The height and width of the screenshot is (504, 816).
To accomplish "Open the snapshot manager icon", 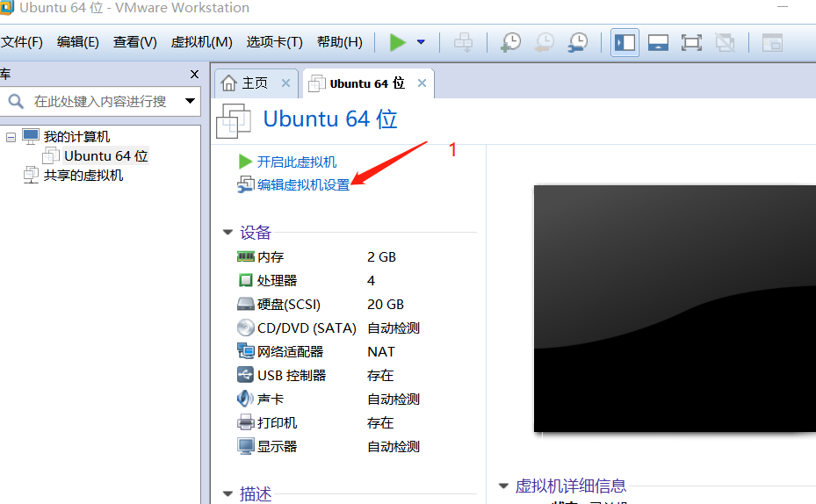I will click(x=578, y=42).
